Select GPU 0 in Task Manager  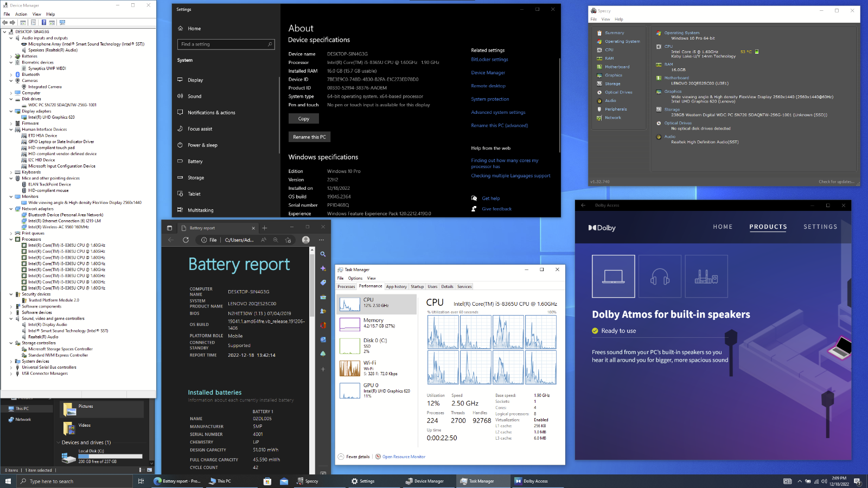tap(376, 390)
